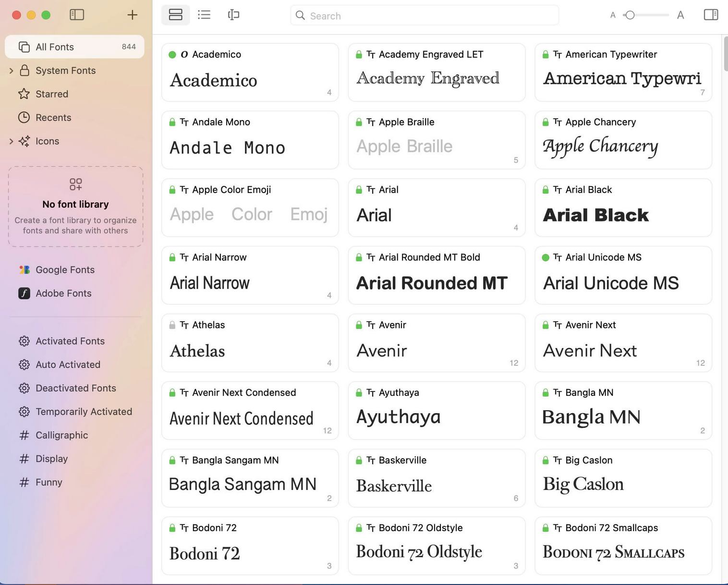Click Apple Braille TrueType icon
This screenshot has width=728, height=585.
(371, 122)
